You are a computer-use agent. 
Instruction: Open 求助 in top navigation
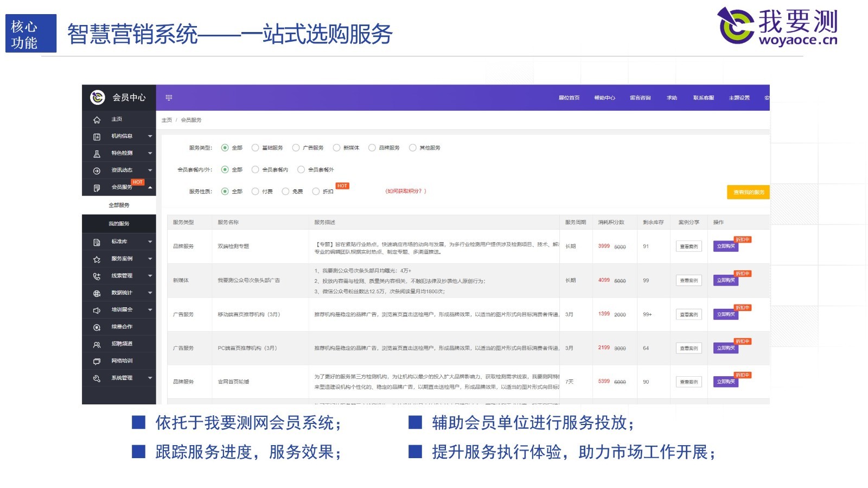point(672,98)
